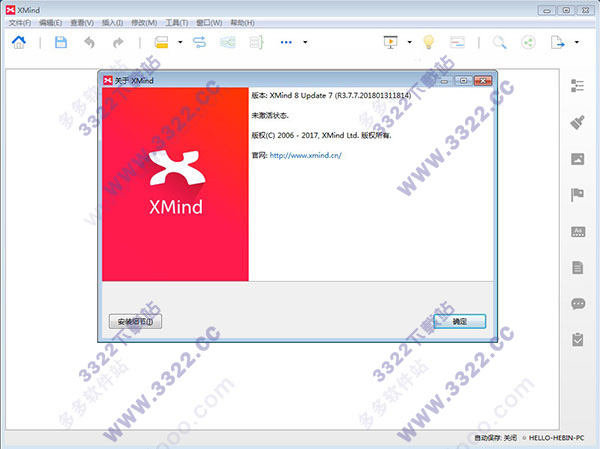Open the Format brush panel
Screen dimensions: 600x449
coord(577,122)
